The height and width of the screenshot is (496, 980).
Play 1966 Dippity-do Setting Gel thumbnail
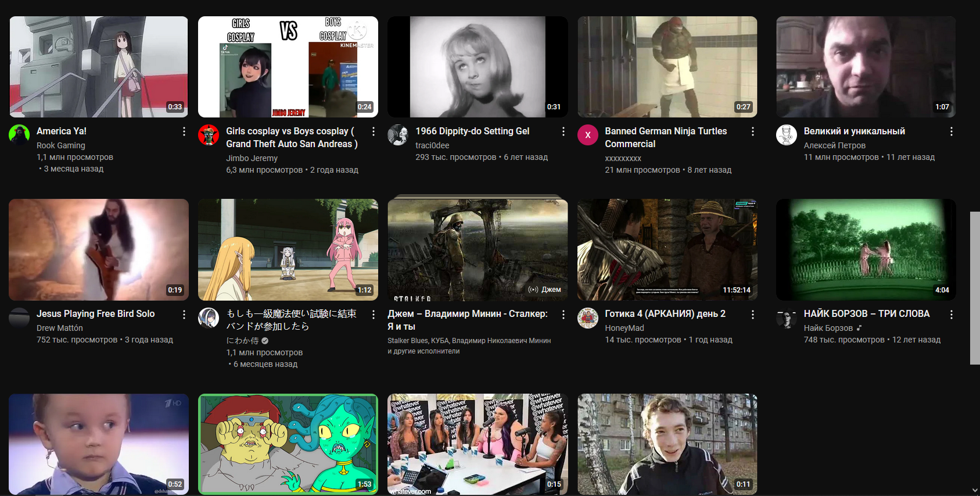click(x=478, y=67)
